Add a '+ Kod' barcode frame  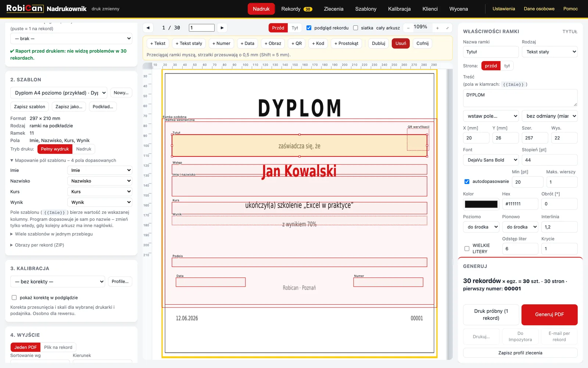[x=318, y=43]
